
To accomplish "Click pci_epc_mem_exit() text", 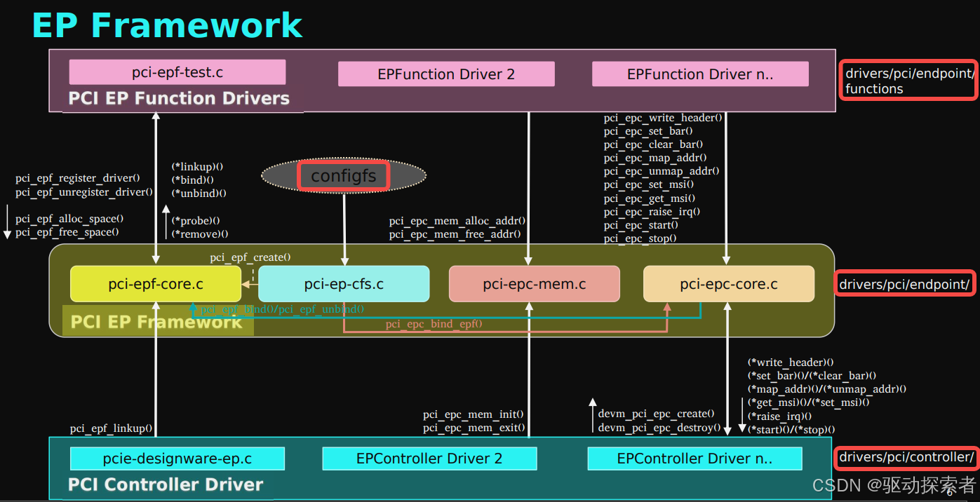I will (x=474, y=428).
